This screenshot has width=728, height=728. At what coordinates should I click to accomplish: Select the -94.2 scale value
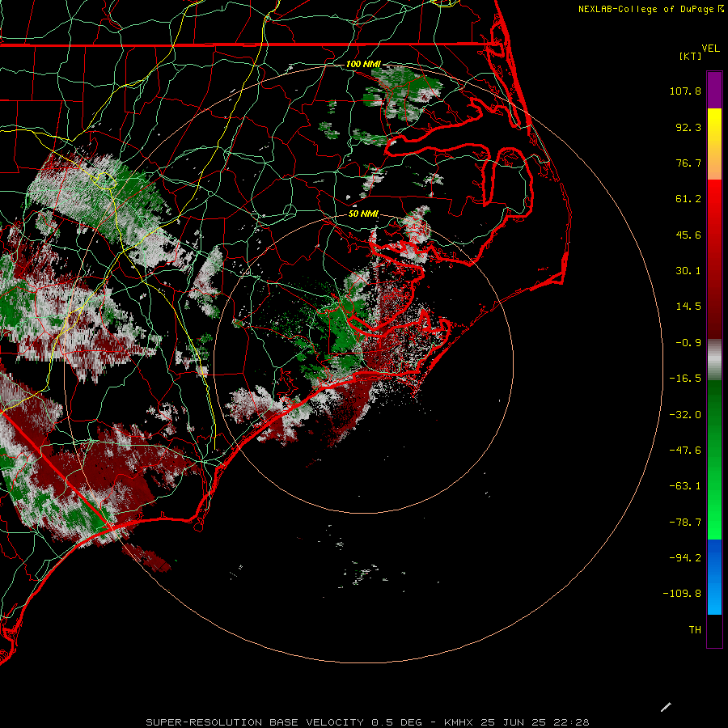(x=685, y=558)
